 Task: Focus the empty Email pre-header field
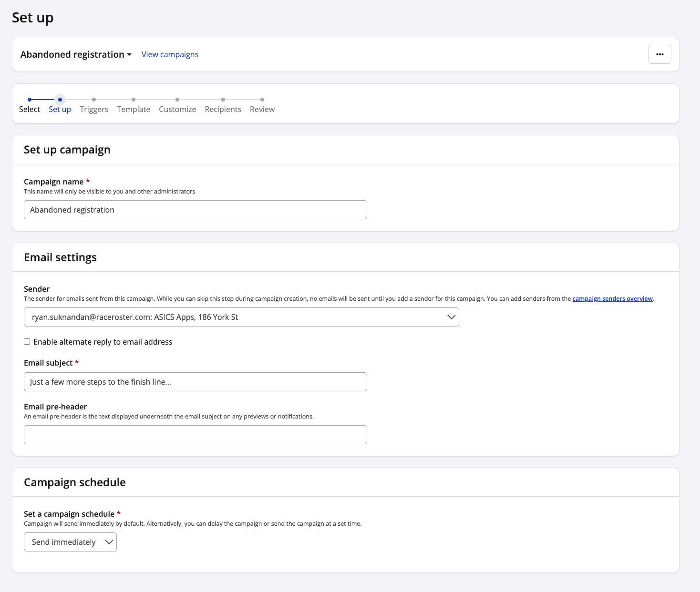pos(196,435)
